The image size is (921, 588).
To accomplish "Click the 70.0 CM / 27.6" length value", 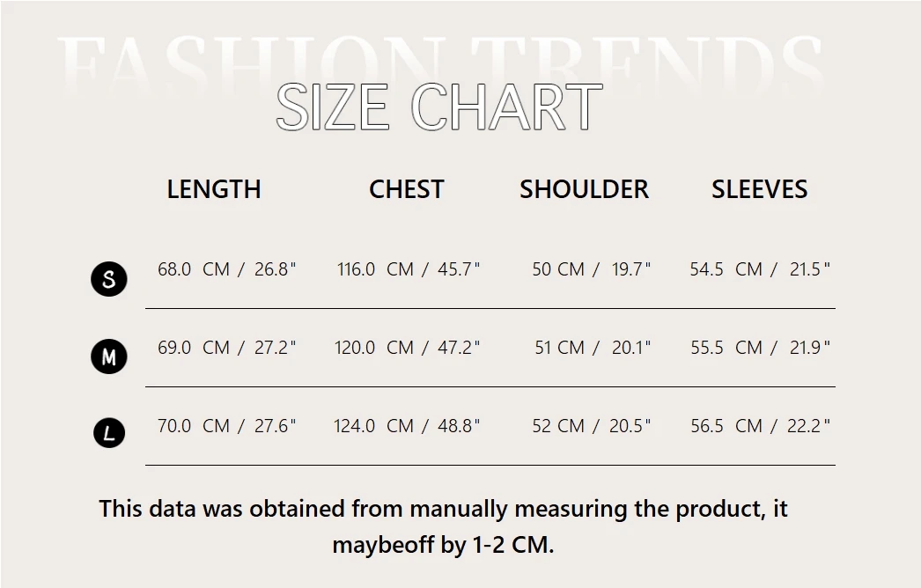I will pyautogui.click(x=227, y=426).
